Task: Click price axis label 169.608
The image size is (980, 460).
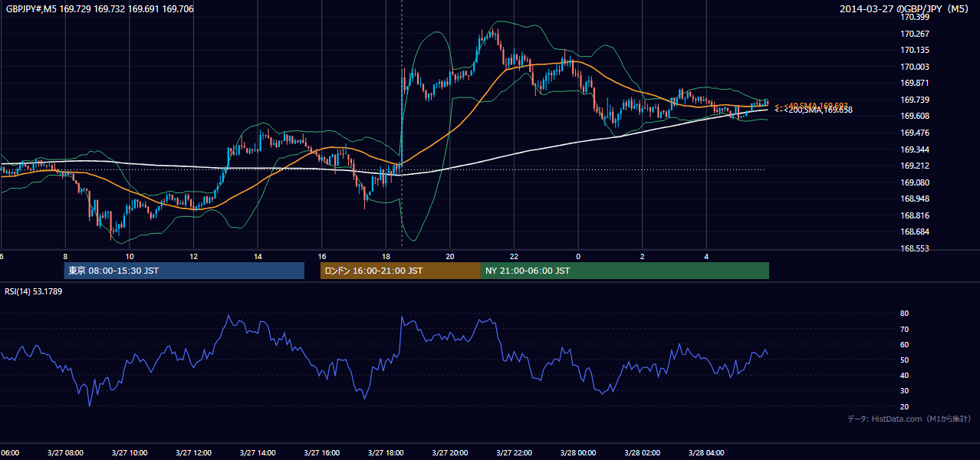Action: [915, 117]
